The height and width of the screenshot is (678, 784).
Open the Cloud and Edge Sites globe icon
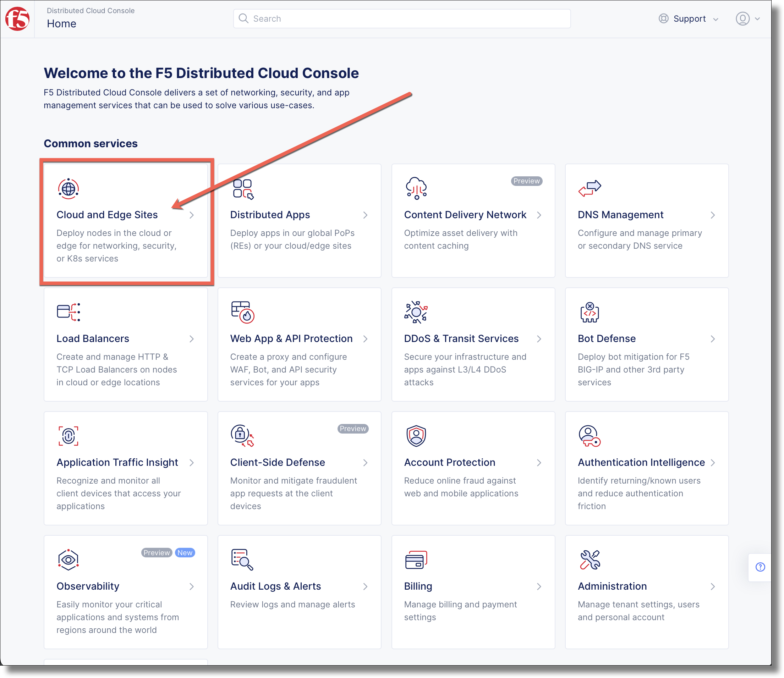[x=68, y=188]
